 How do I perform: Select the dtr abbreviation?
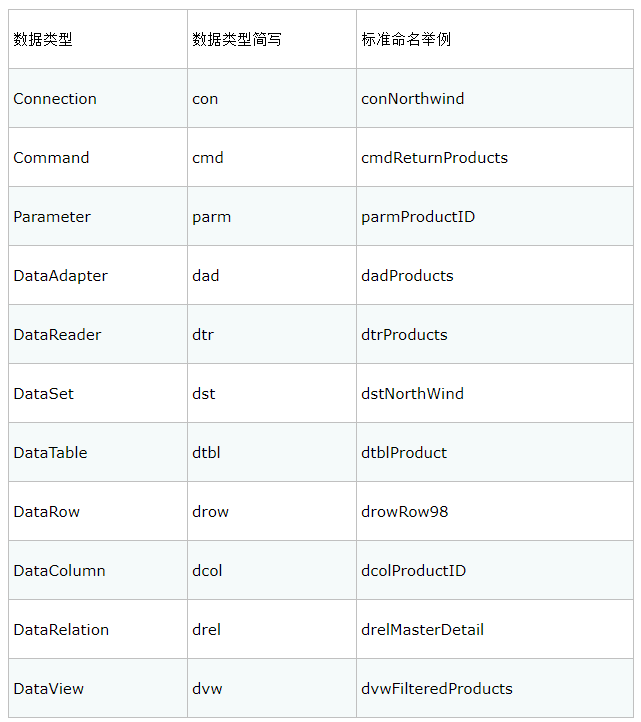pos(203,335)
